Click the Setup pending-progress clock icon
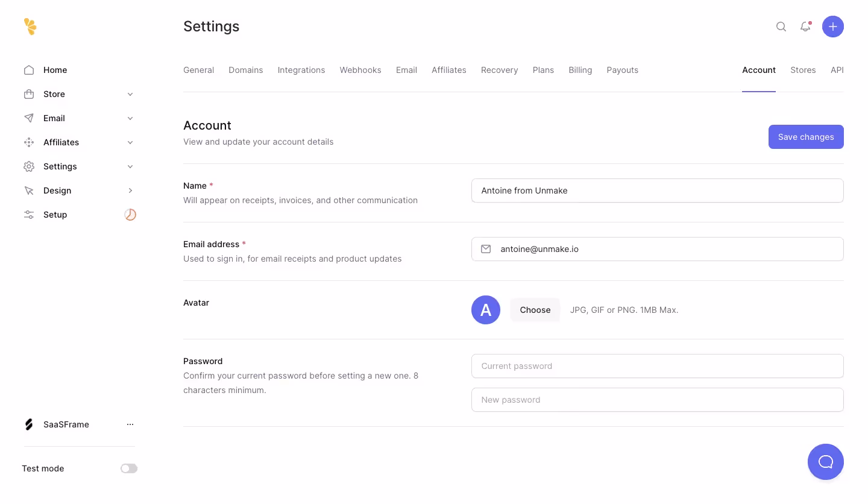The image size is (868, 504). tap(130, 215)
